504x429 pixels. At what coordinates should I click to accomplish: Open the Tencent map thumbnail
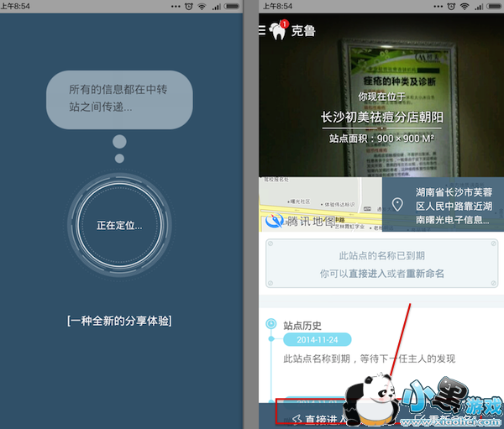pyautogui.click(x=320, y=204)
